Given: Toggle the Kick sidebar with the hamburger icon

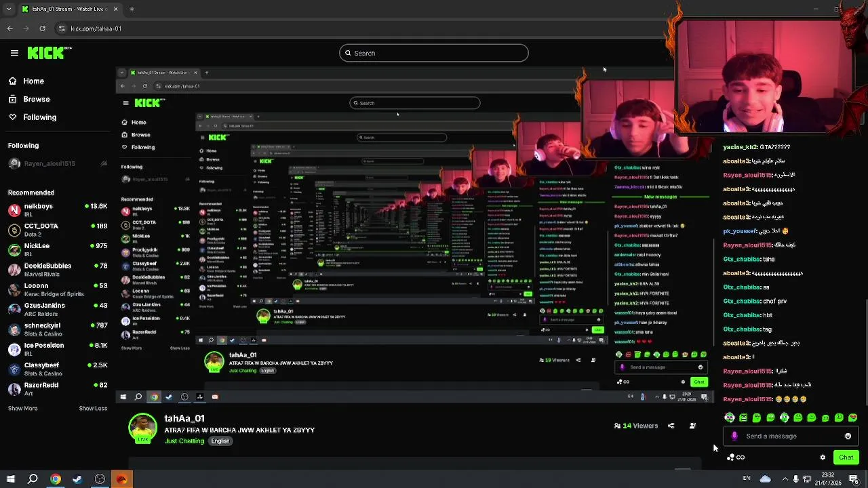Looking at the screenshot, I should click(14, 53).
